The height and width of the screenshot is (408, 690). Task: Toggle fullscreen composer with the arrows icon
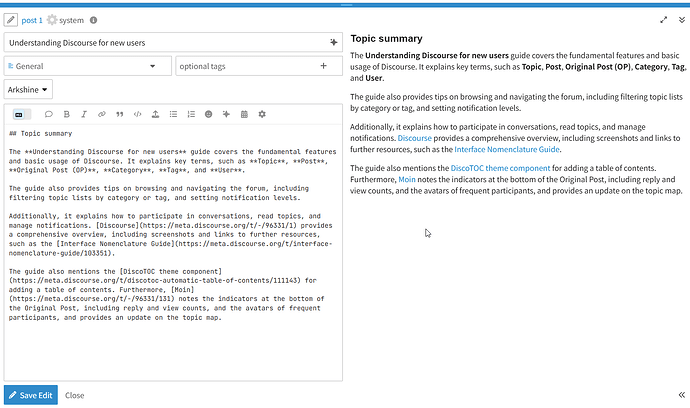pos(664,20)
